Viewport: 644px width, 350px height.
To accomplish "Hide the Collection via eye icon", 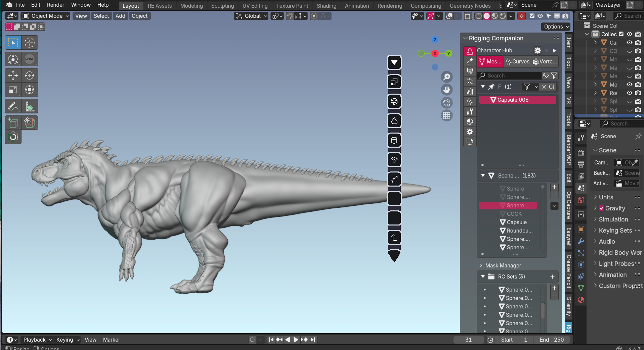I will pyautogui.click(x=629, y=34).
